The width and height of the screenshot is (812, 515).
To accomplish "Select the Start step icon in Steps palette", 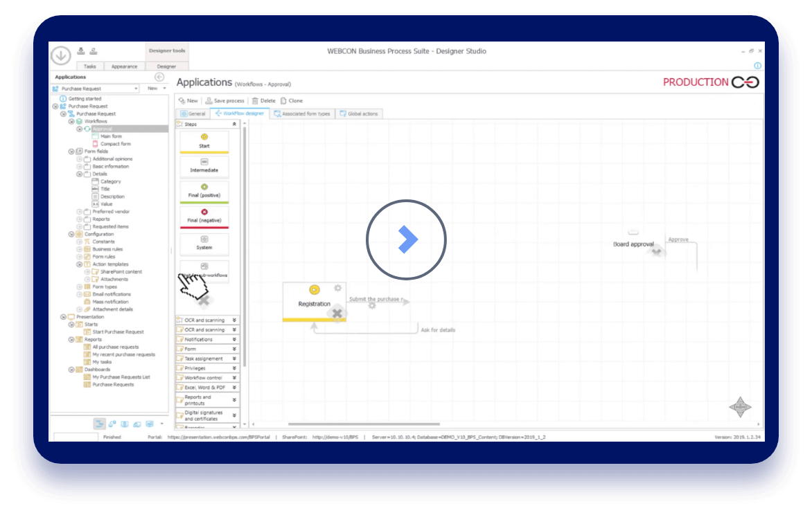I will click(x=204, y=137).
